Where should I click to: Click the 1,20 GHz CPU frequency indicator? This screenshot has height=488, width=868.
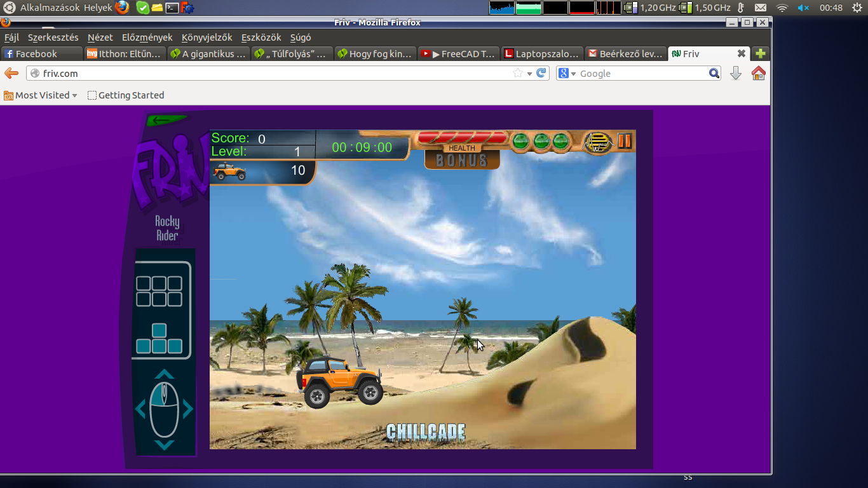[x=651, y=8]
